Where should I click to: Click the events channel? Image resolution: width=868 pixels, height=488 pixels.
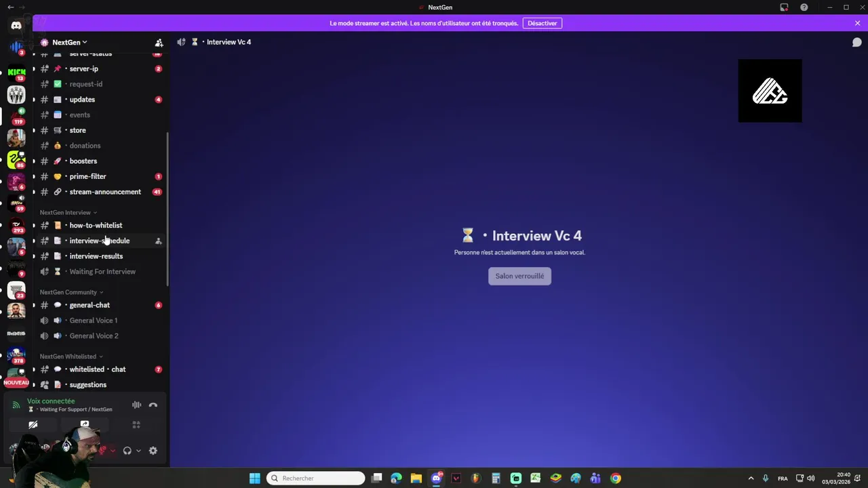[101, 115]
